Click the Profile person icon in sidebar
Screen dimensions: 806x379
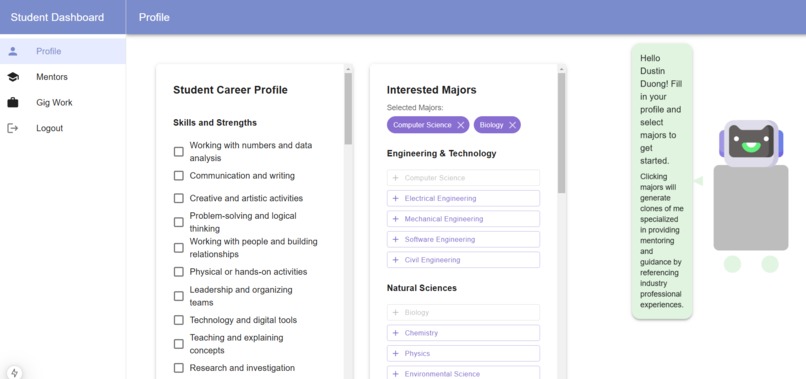point(13,51)
